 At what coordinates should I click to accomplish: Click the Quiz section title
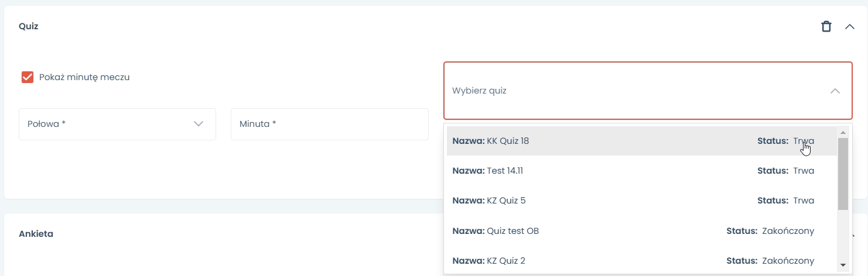[x=29, y=26]
